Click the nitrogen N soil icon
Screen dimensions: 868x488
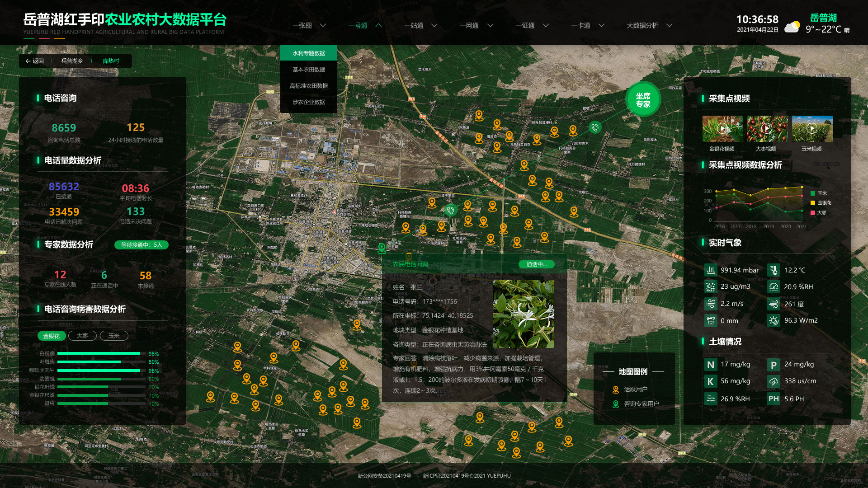[711, 365]
